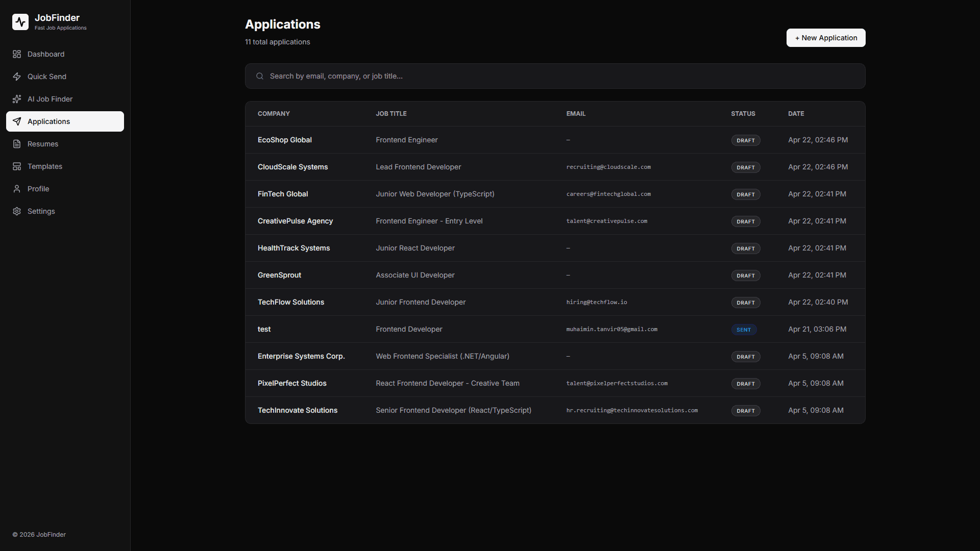Click Junior Web Developer (TypeScript) title
The height and width of the screenshot is (551, 980).
[435, 194]
